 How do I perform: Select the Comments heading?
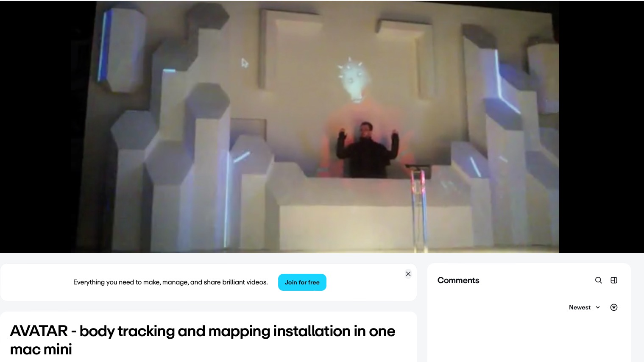point(458,280)
